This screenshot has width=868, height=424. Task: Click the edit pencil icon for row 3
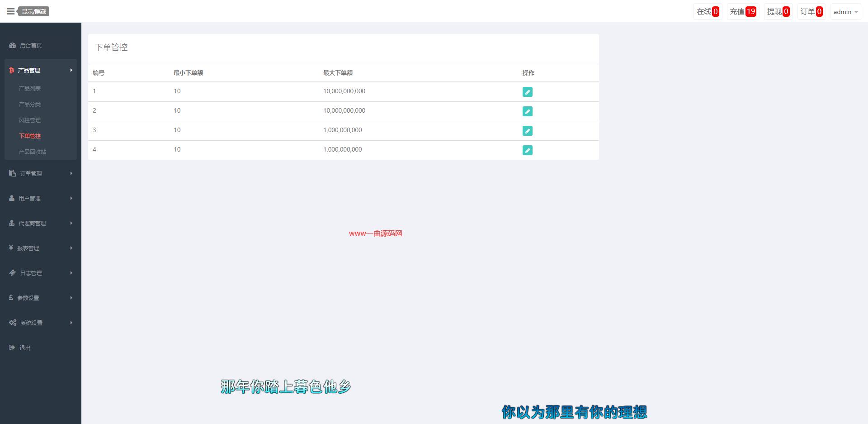[x=527, y=131]
